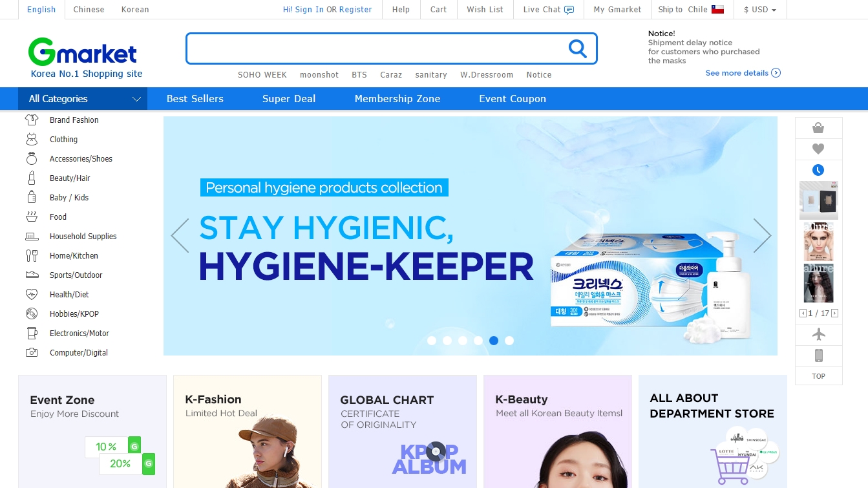Screen dimensions: 868x488
Task: Select the heart wishlist icon in right sidebar
Action: tap(818, 149)
